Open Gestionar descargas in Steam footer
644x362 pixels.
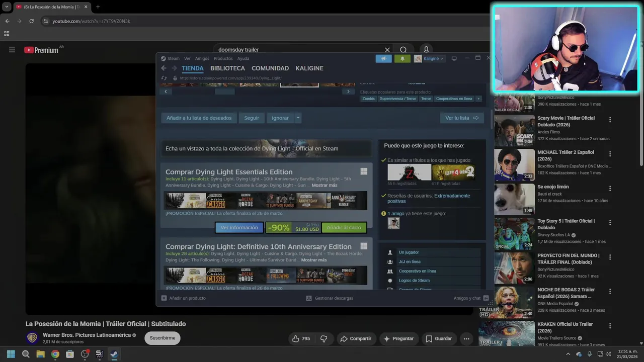click(x=330, y=298)
